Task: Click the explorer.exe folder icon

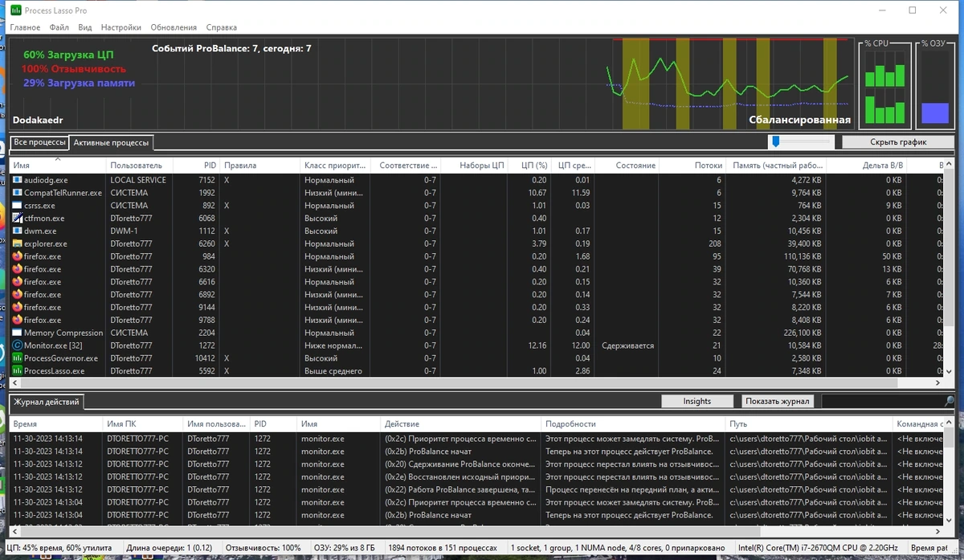Action: (x=17, y=243)
